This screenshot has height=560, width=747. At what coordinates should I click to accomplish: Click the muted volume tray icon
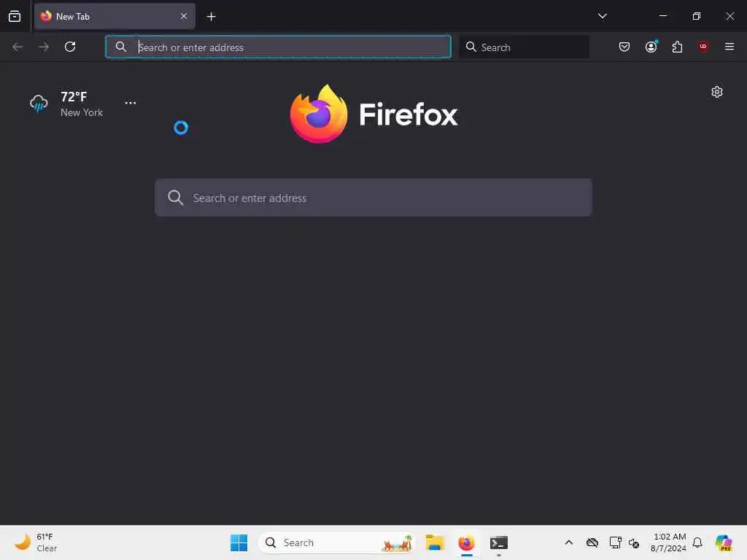pyautogui.click(x=634, y=542)
